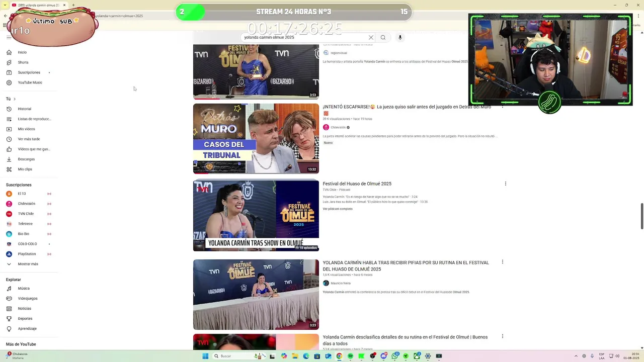Open Discord from the taskbar
Viewport: 644px width, 362px height.
point(383,356)
